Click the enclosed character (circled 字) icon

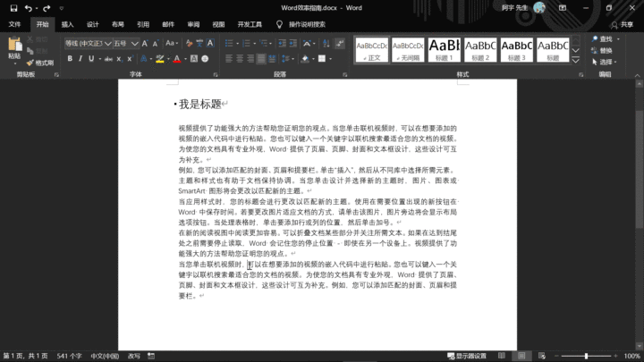205,59
